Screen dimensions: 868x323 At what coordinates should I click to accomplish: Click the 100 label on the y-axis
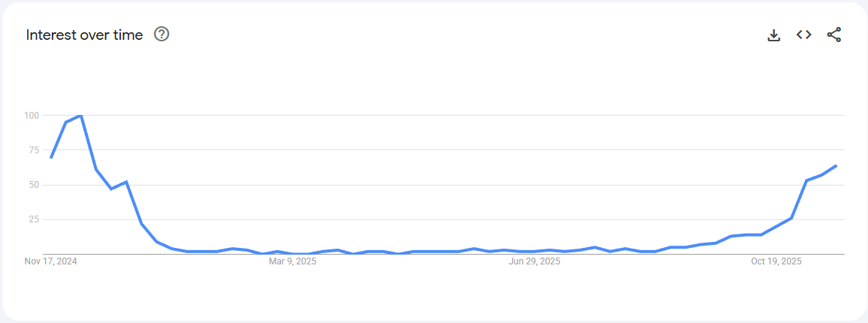click(31, 115)
